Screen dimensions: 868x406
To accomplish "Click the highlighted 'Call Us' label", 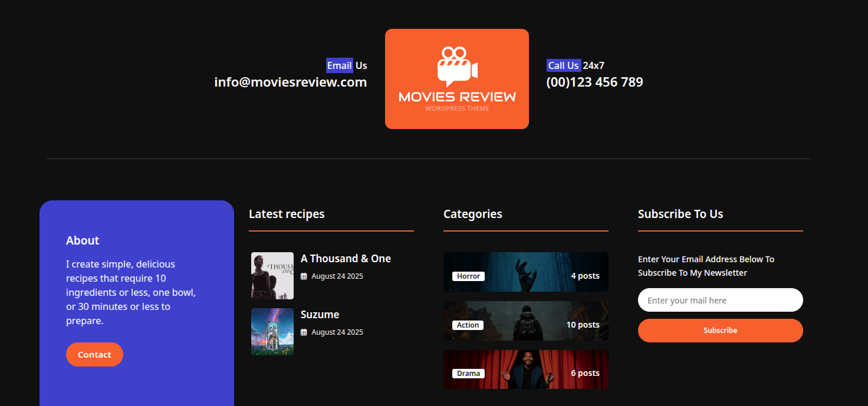I will pyautogui.click(x=563, y=65).
